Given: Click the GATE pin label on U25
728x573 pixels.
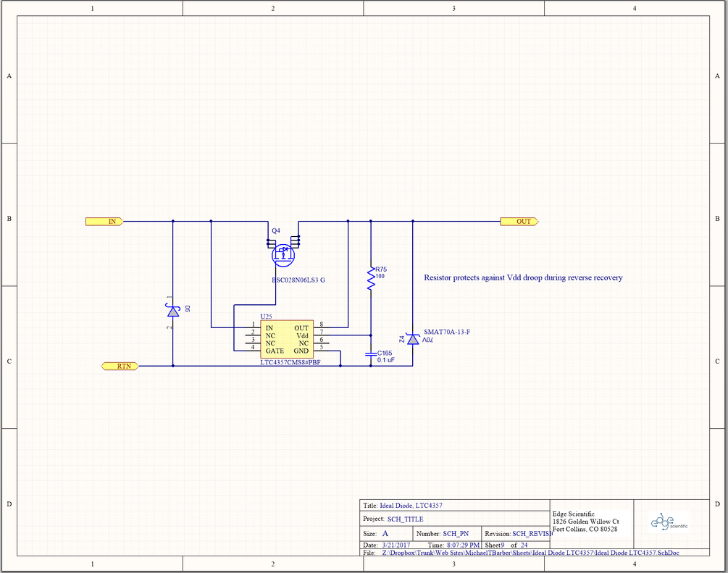Looking at the screenshot, I should click(275, 351).
